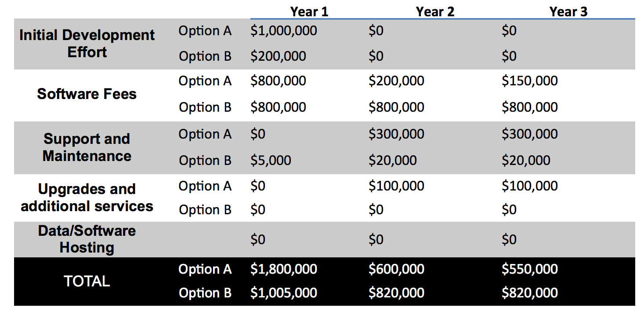Select the Software Fees row label
644x315 pixels.
point(87,94)
